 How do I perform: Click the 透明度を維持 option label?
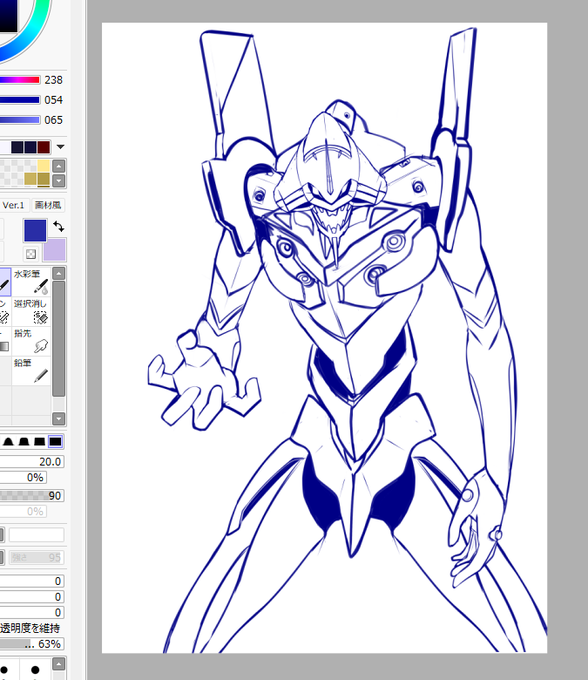pos(30,628)
